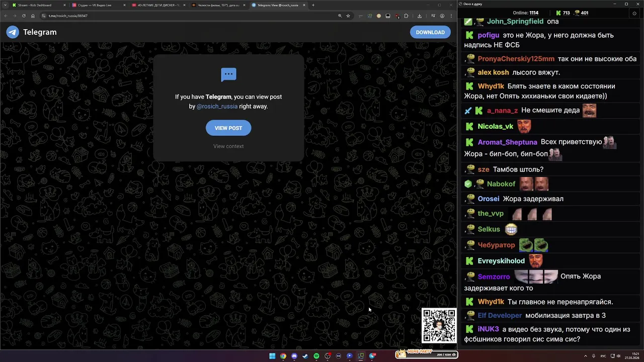Screen dimensions: 644x362
Task: Click username John_Springfield in chat
Action: click(x=515, y=22)
